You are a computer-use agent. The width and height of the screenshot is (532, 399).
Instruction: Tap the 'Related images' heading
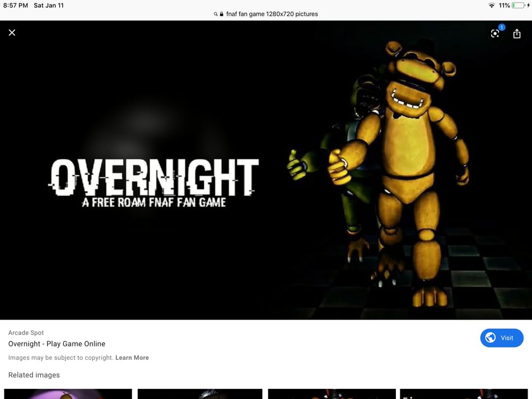click(34, 375)
